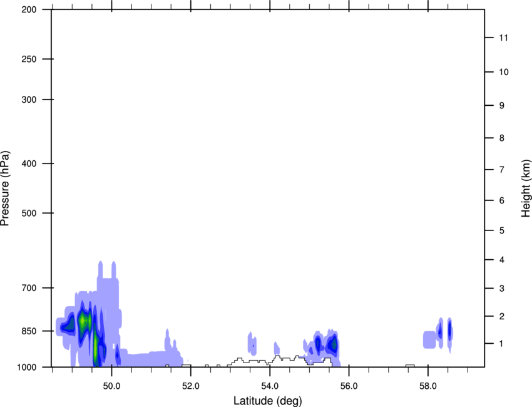Click height tick label 10
Screen dimensions: 532x407
504,72
